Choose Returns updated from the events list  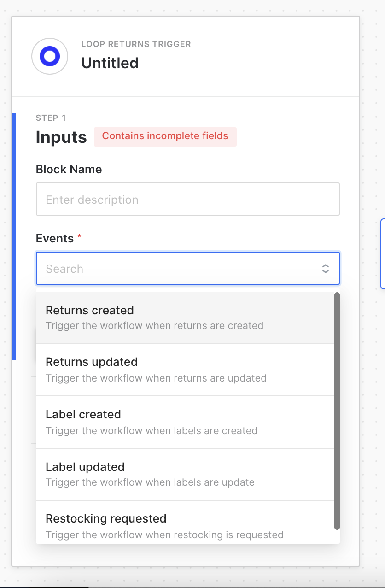185,370
